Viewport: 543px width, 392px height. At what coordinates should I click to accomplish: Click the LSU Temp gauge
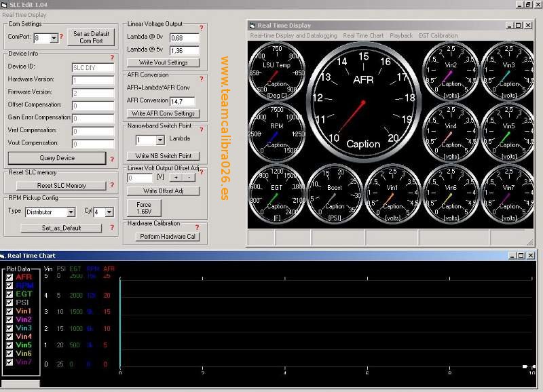pyautogui.click(x=276, y=71)
